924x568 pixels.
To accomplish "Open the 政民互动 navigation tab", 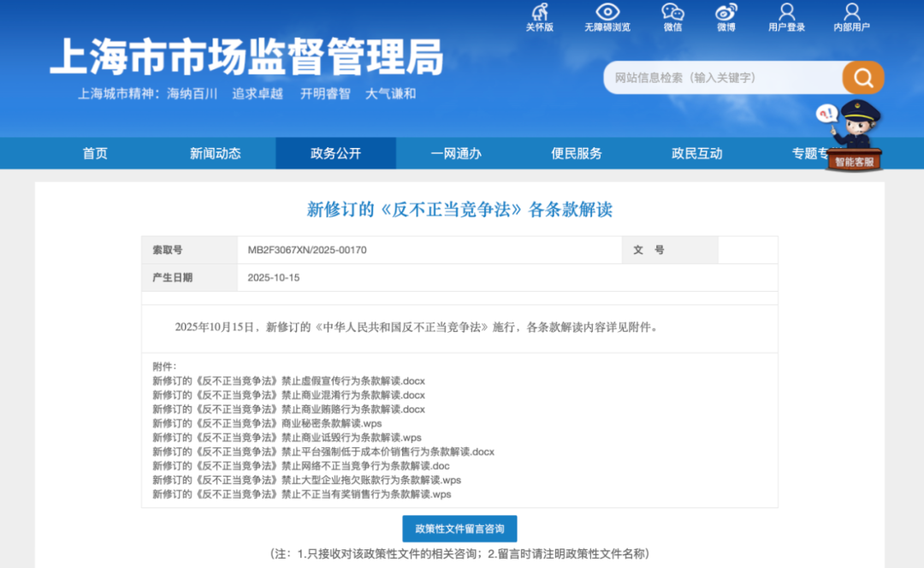I will tap(696, 154).
